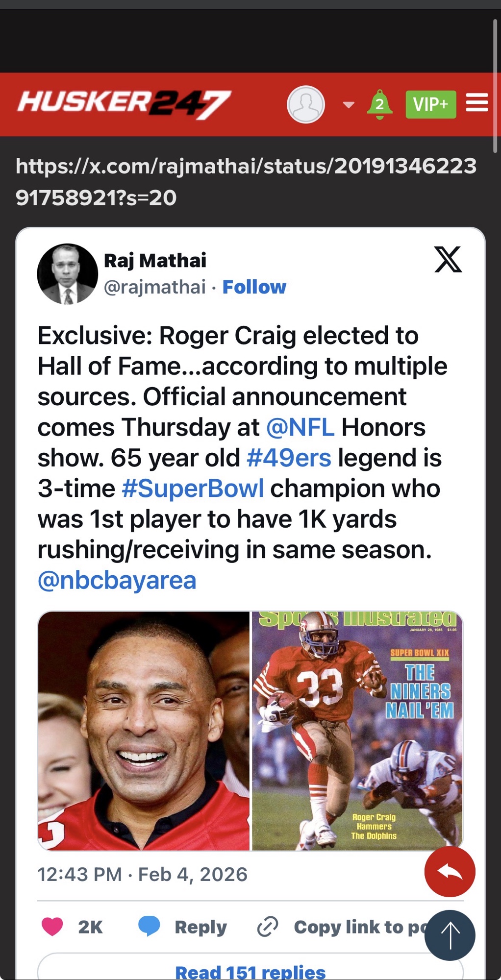Click the Reply speech bubble icon
Screen dimensions: 501x980
tap(149, 927)
